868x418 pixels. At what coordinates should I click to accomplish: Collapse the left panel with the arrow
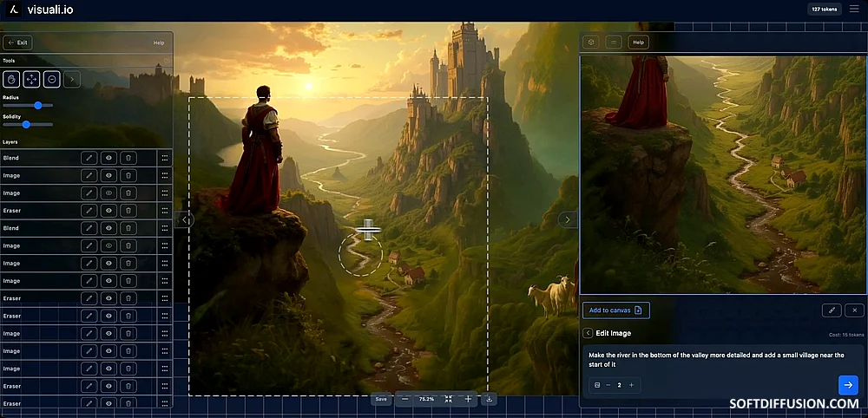pos(185,220)
